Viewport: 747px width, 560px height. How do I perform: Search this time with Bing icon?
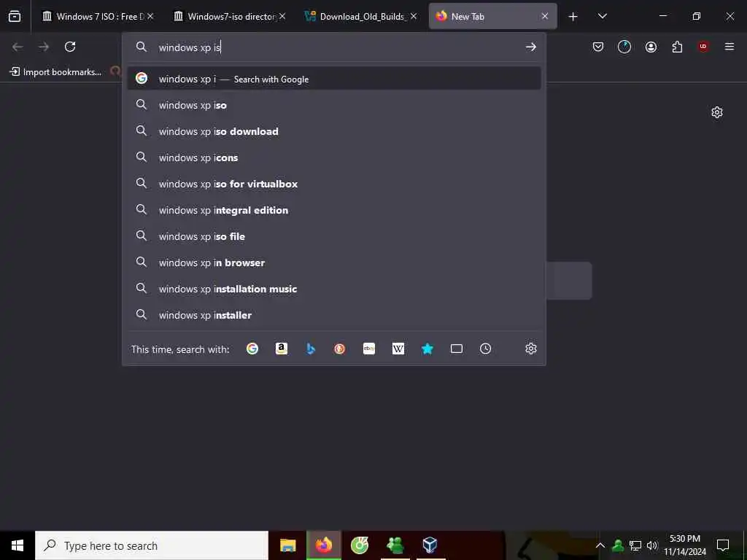311,349
